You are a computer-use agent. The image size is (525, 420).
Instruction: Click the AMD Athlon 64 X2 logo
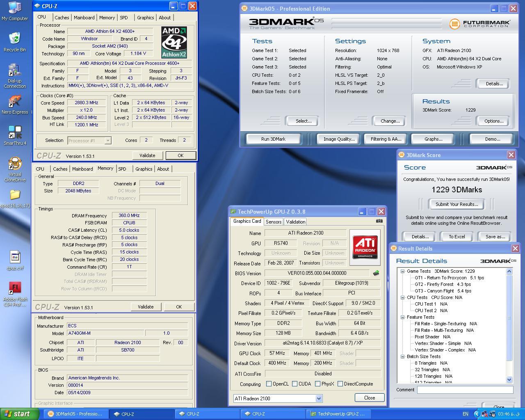coord(174,42)
